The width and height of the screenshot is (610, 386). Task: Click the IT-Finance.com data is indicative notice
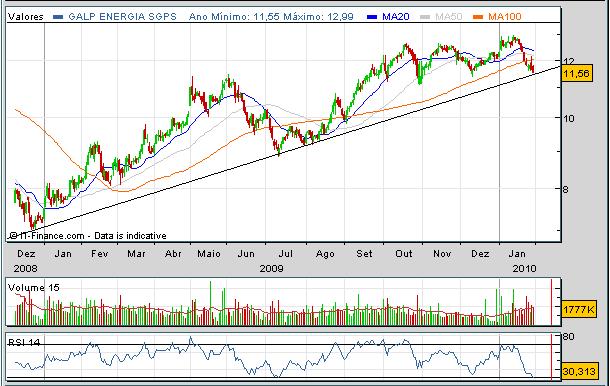[88, 235]
